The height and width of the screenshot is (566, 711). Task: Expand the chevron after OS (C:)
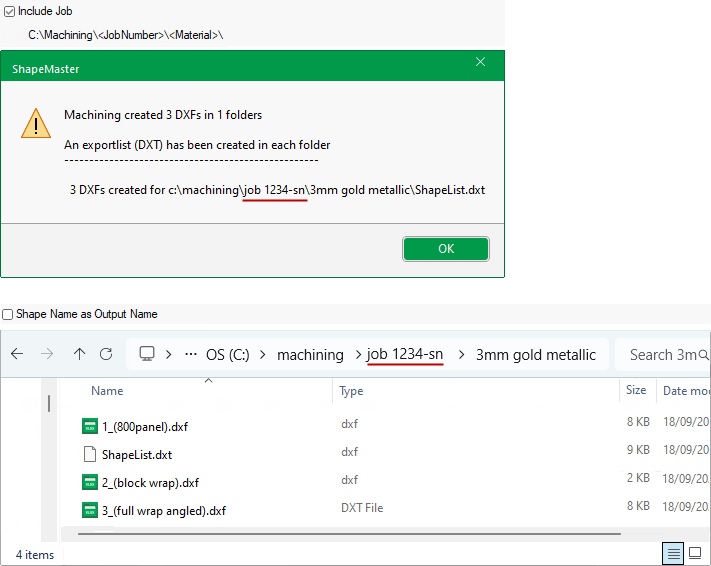pyautogui.click(x=262, y=354)
